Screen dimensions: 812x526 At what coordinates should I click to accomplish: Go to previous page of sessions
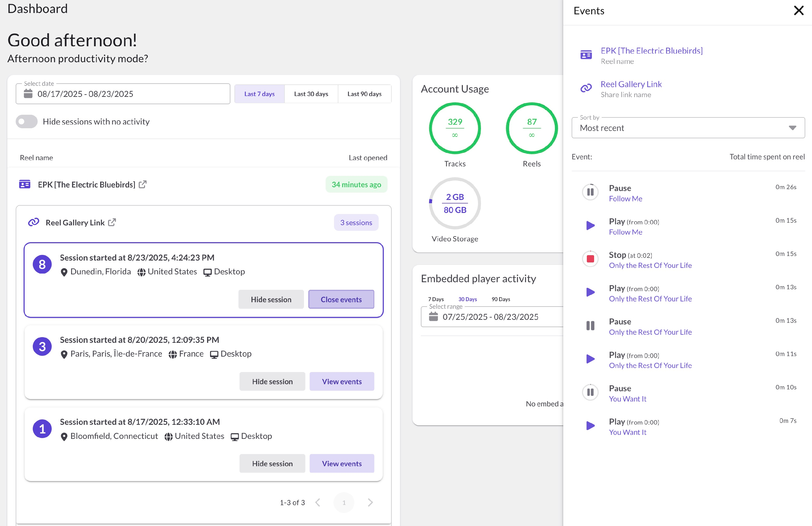click(x=318, y=502)
